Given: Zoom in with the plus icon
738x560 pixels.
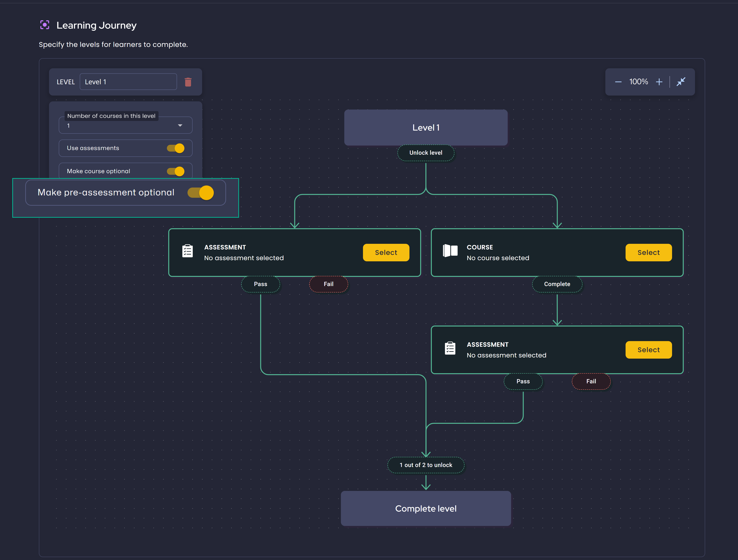Looking at the screenshot, I should click(x=659, y=81).
